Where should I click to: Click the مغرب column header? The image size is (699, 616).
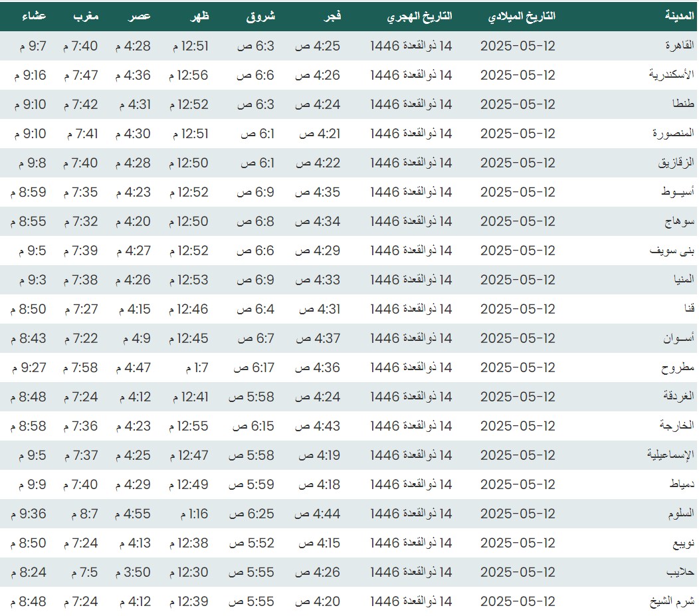point(86,17)
